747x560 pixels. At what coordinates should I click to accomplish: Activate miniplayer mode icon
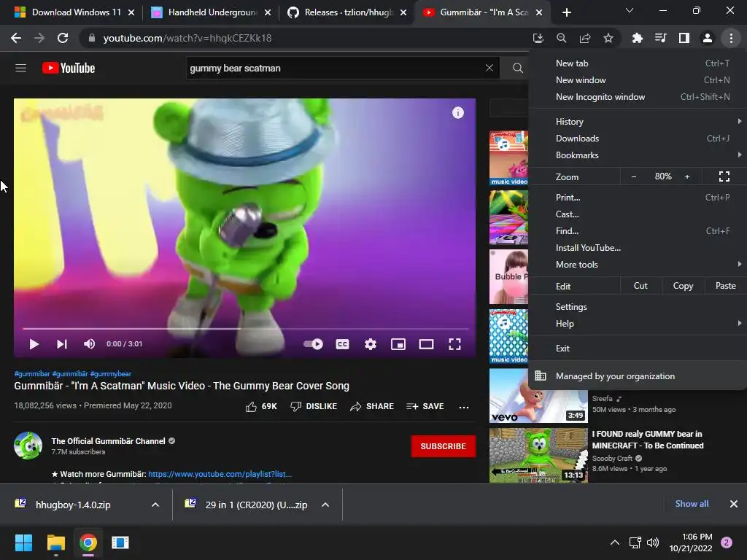[x=398, y=344]
